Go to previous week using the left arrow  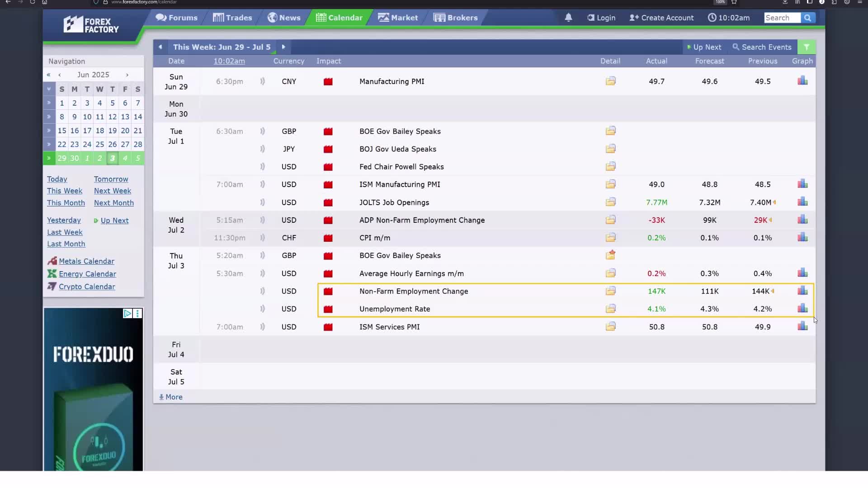coord(160,47)
